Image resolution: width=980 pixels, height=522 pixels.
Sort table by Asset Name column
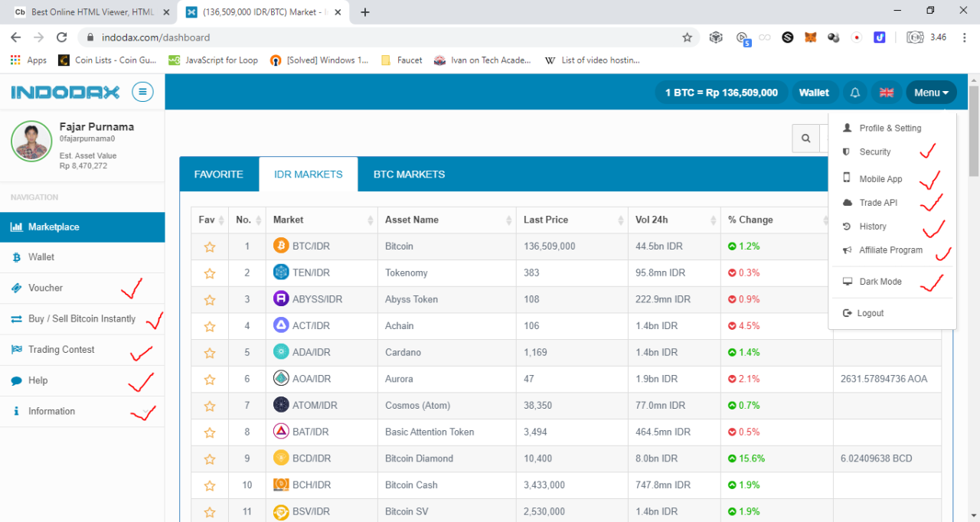447,220
